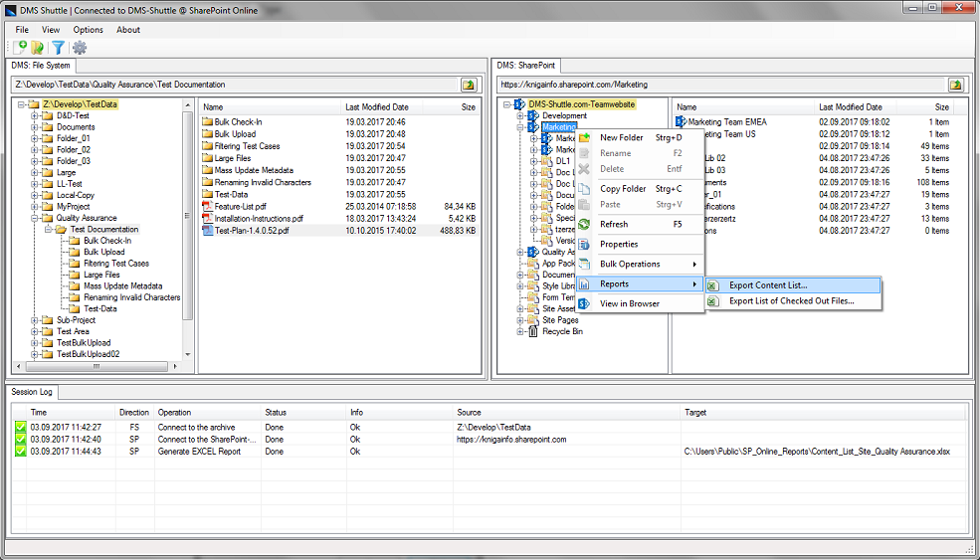Click the Operation column header in the session log
The image size is (980, 560).
point(208,413)
